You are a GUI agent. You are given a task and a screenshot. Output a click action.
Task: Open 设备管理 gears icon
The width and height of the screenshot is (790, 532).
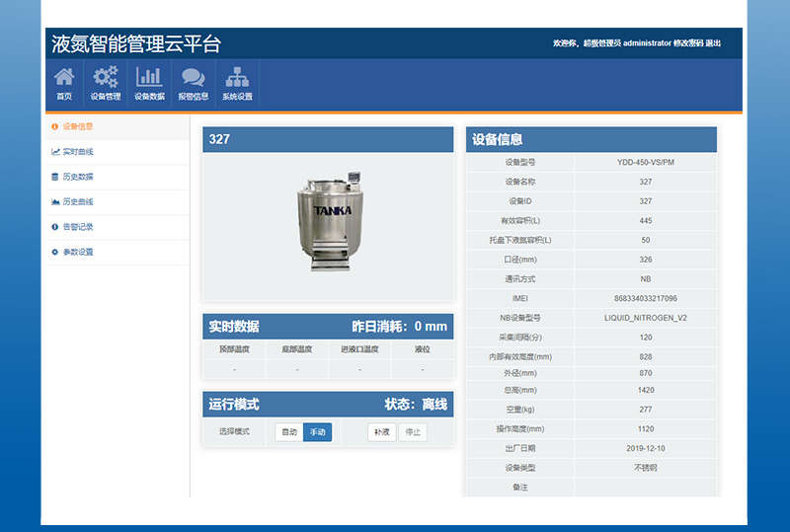105,77
